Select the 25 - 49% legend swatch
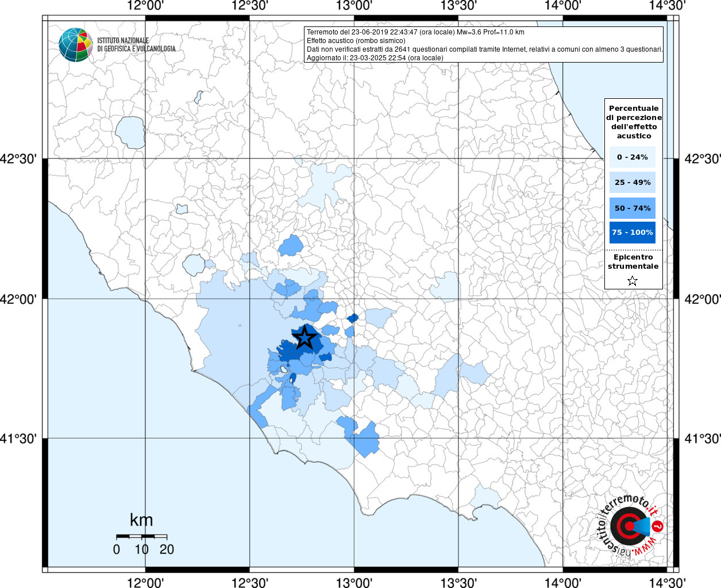This screenshot has width=721, height=588. point(633,182)
